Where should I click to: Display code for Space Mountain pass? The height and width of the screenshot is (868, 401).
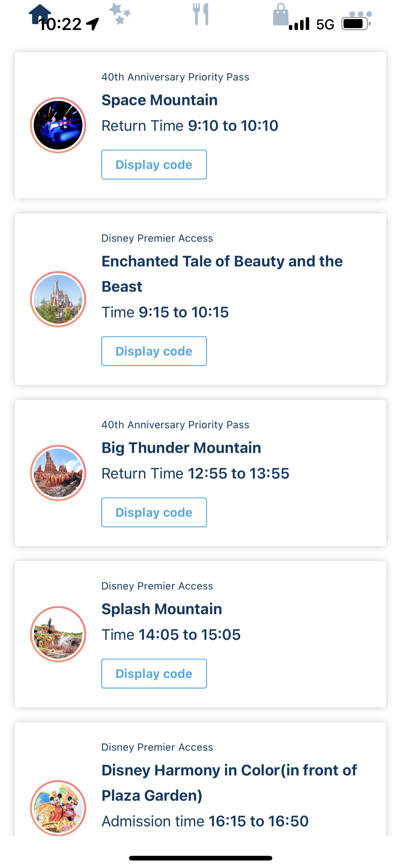click(x=154, y=164)
